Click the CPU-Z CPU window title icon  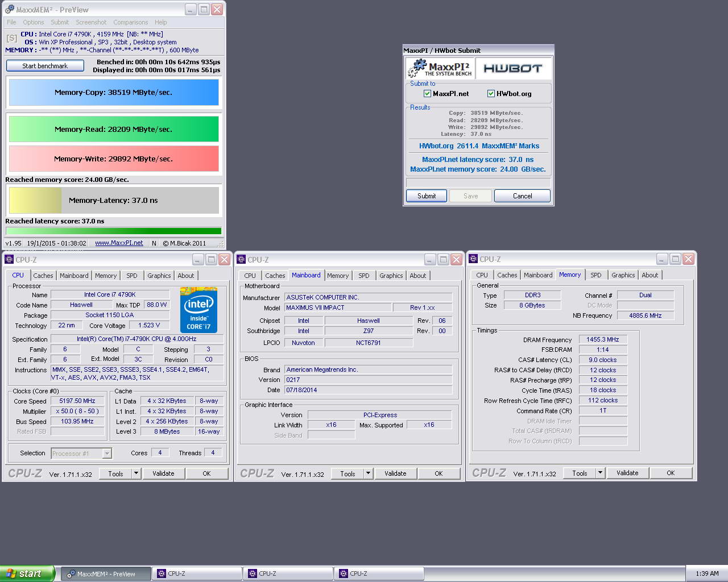9,260
